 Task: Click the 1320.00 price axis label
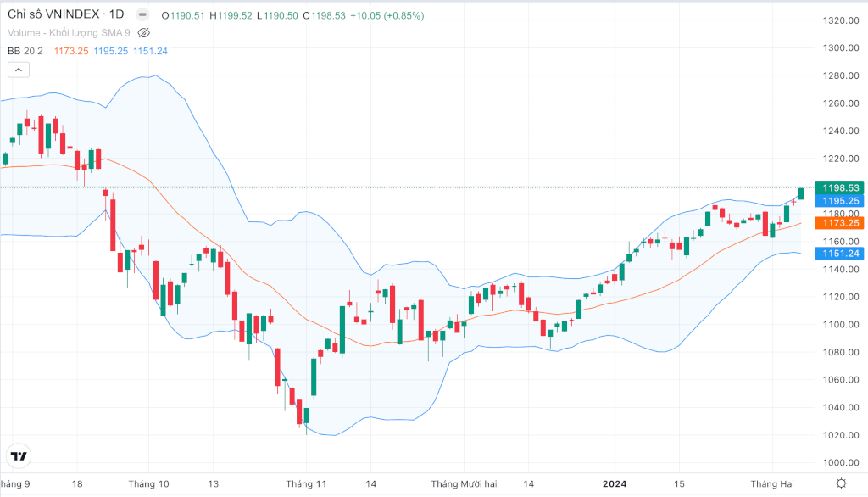(841, 20)
